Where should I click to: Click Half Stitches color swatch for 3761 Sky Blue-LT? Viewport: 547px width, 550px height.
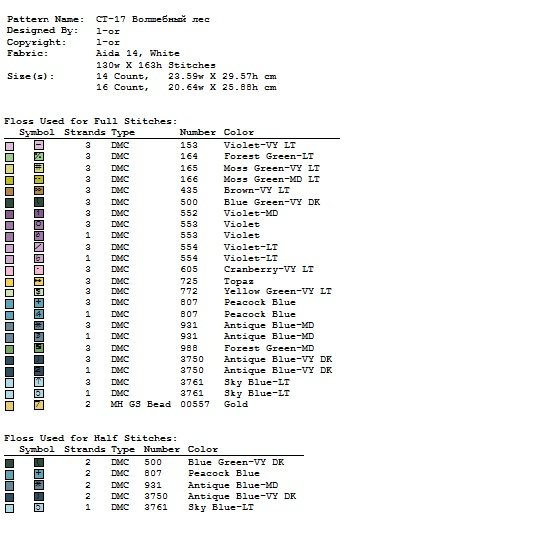[9, 509]
